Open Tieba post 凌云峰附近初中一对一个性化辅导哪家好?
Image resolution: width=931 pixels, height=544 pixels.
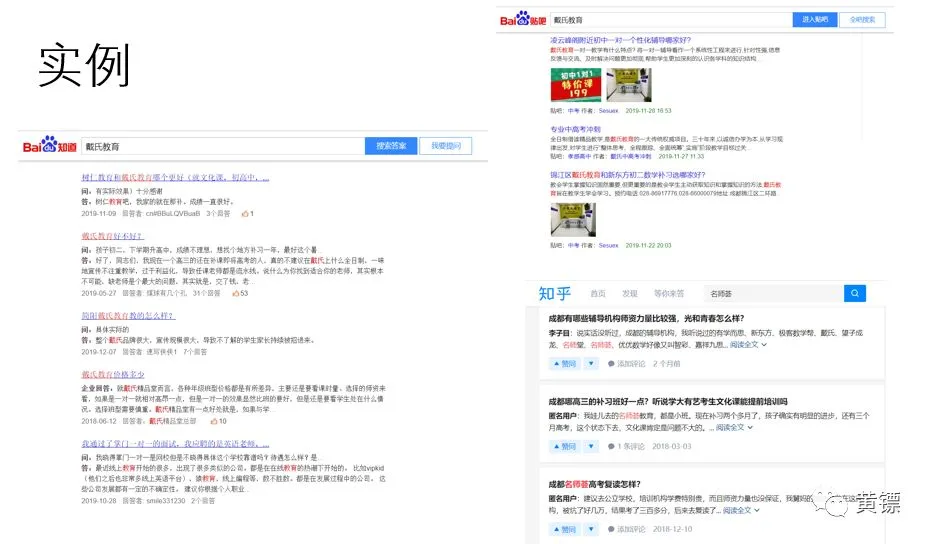[x=620, y=40]
